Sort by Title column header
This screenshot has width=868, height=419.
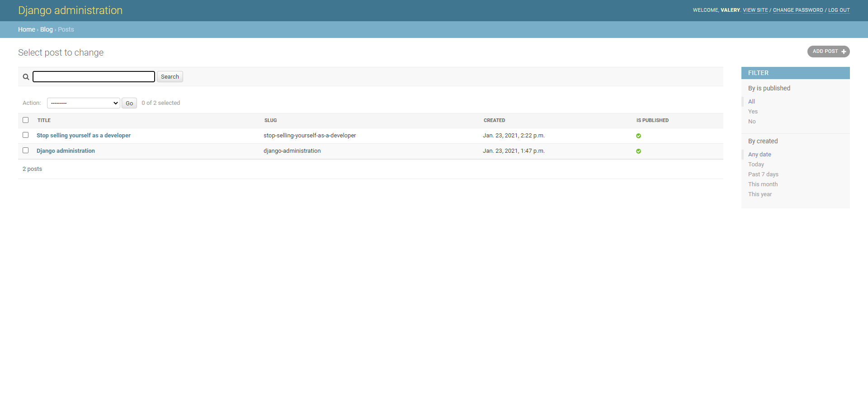click(44, 120)
